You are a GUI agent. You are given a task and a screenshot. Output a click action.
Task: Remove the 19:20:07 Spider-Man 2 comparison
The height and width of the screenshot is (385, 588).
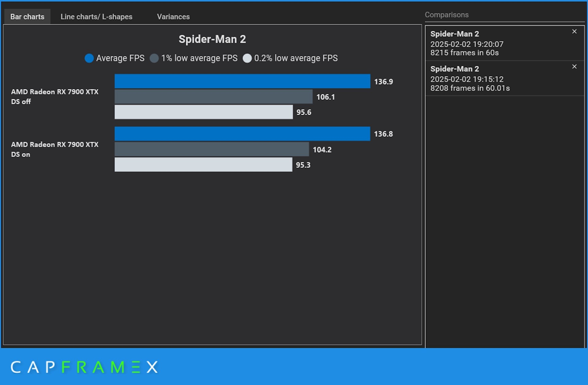pyautogui.click(x=574, y=32)
